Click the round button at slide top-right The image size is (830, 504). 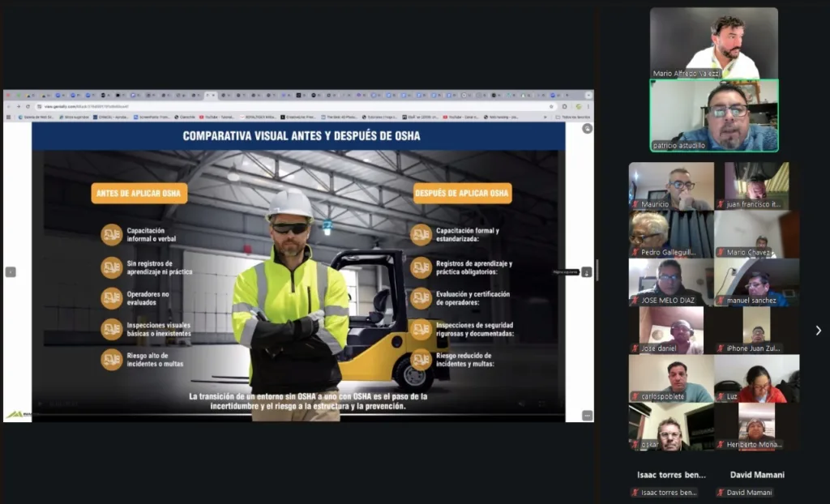[x=587, y=129]
